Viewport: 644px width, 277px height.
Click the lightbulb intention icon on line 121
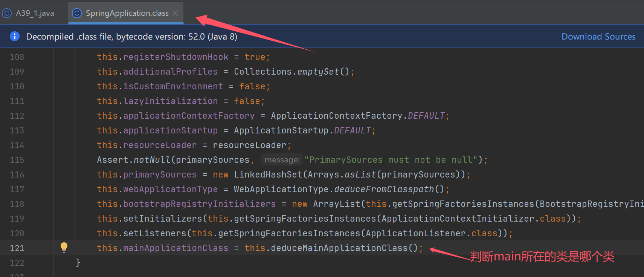64,247
